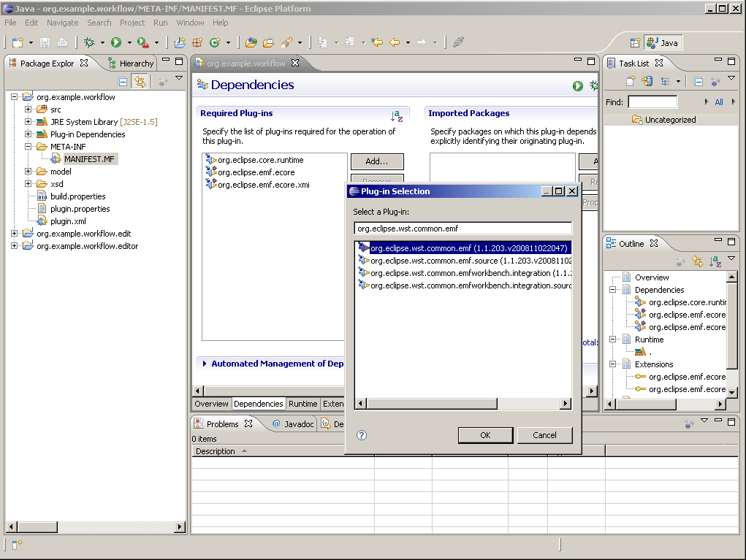Switch to the Runtime editor tab
746x560 pixels.
coord(302,404)
